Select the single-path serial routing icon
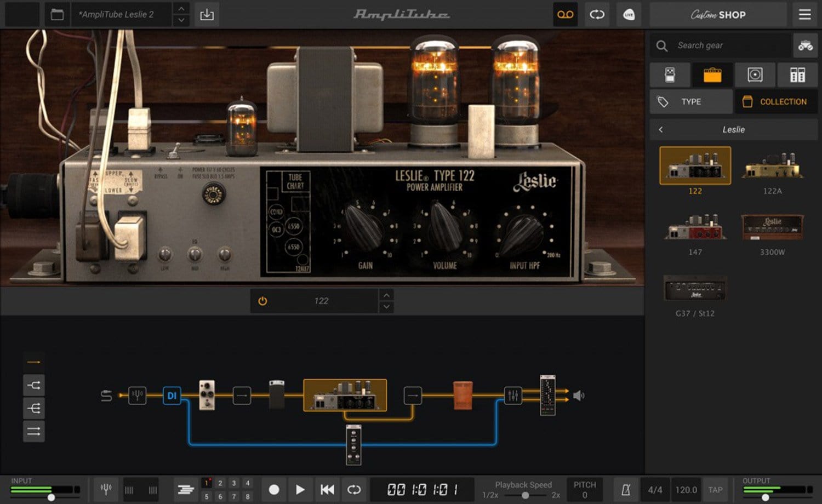 pyautogui.click(x=34, y=362)
